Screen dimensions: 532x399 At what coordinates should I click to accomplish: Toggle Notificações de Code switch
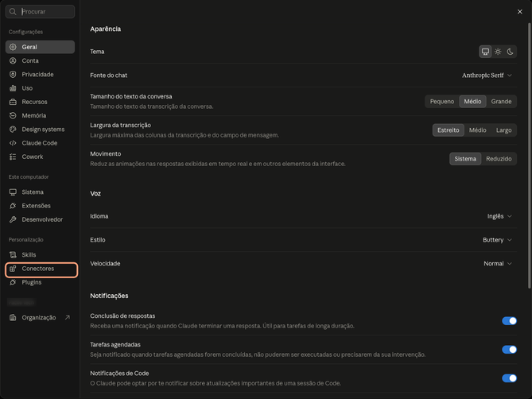(x=509, y=378)
